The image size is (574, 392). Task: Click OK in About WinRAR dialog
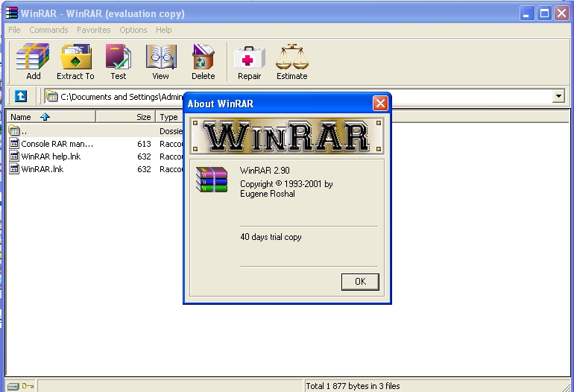(360, 282)
